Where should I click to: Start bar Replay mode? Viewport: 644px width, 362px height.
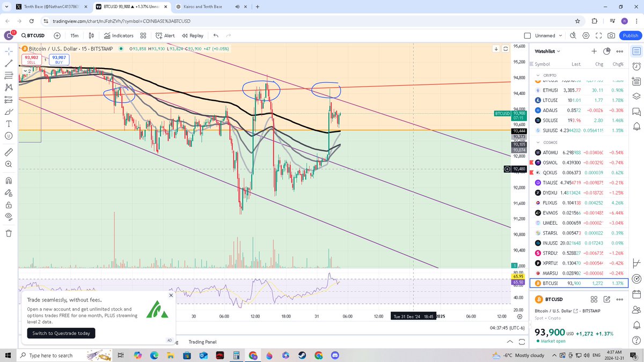193,35
